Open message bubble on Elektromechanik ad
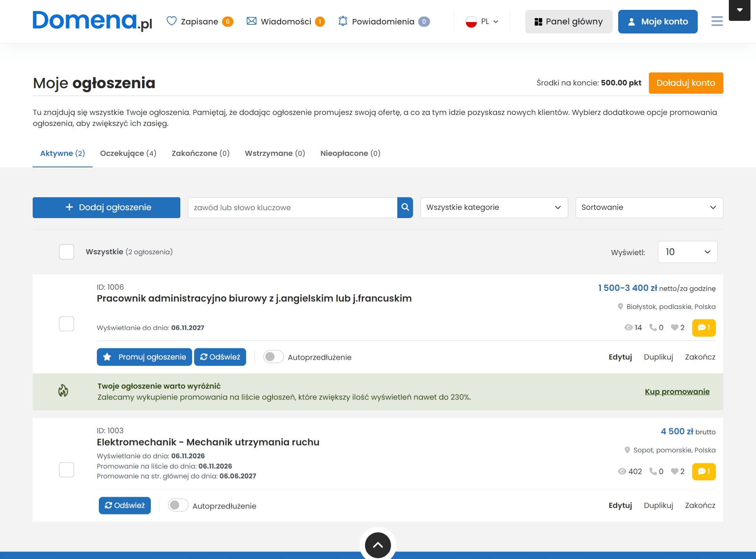756x559 pixels. pyautogui.click(x=704, y=471)
